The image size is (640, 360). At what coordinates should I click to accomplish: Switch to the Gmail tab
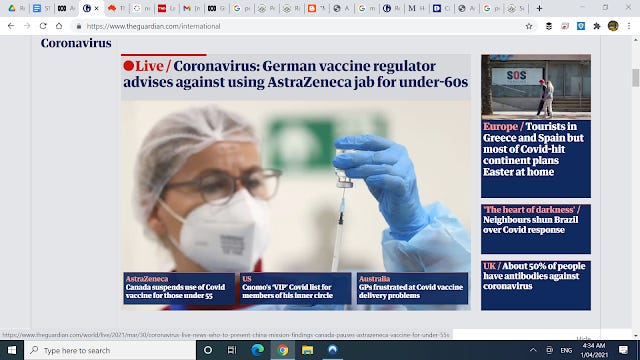191,8
